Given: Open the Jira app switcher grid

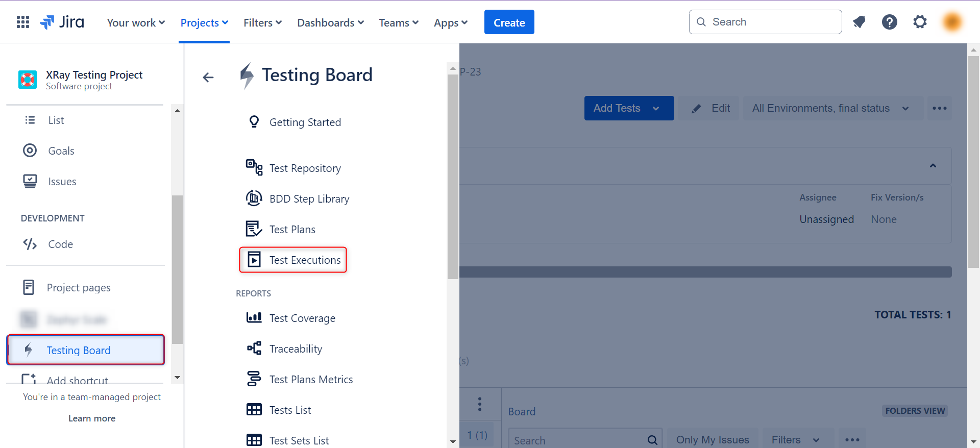Looking at the screenshot, I should point(23,22).
